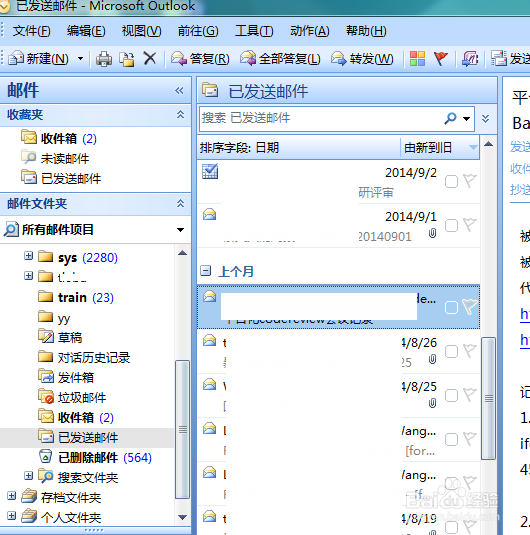The height and width of the screenshot is (535, 530).
Task: Toggle category box of 8/26 mail
Action: click(x=451, y=351)
